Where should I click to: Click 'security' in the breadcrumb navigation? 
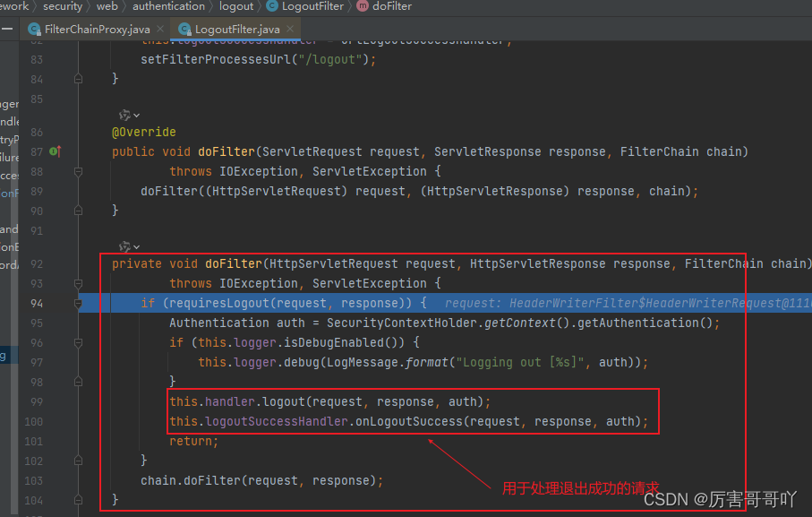pos(62,6)
